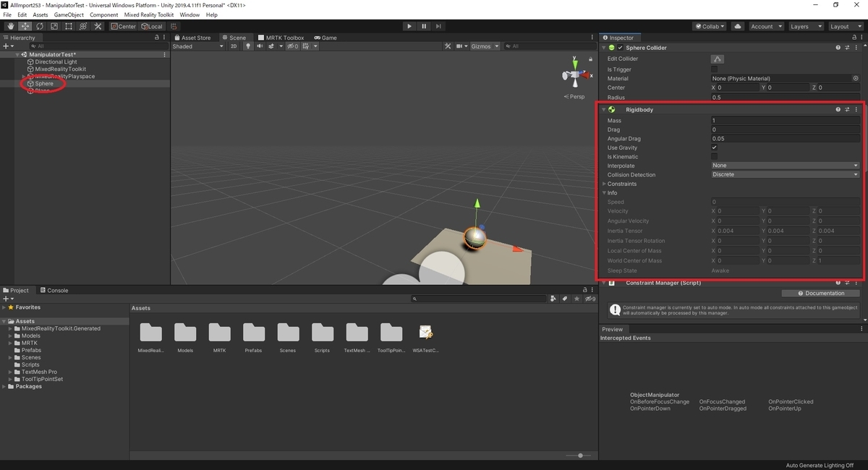The height and width of the screenshot is (470, 868).
Task: Click Hierarchy create plus button
Action: [x=7, y=46]
